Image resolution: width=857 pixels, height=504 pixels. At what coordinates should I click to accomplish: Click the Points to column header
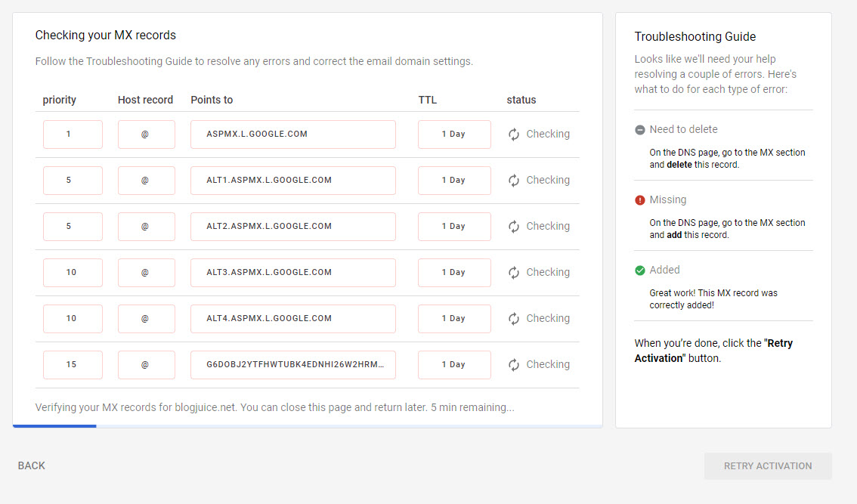[212, 100]
